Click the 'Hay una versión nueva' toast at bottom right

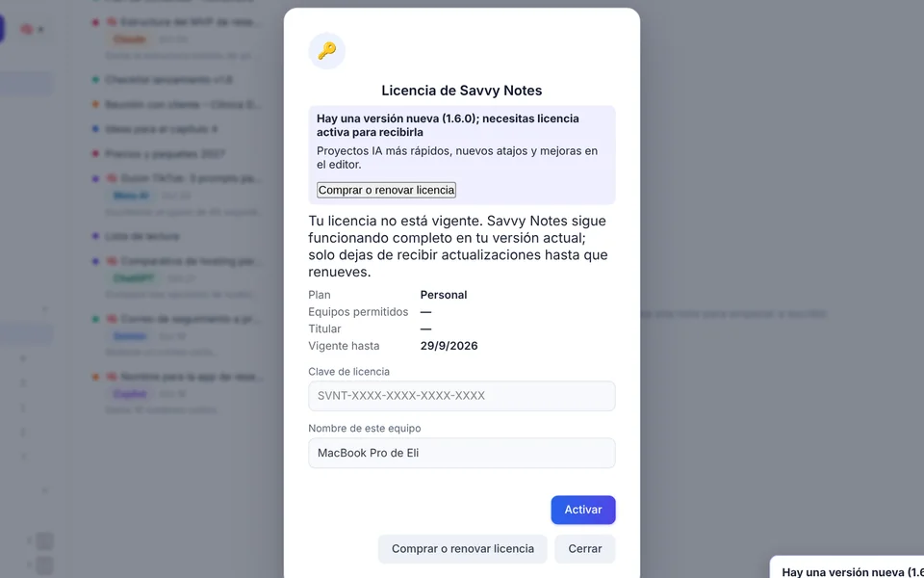point(849,568)
